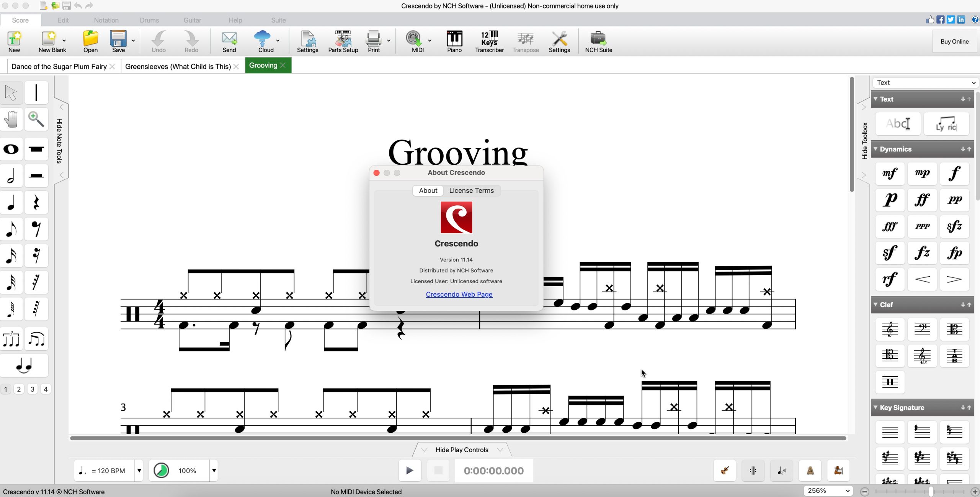Toggle the repeat playback button

click(753, 471)
